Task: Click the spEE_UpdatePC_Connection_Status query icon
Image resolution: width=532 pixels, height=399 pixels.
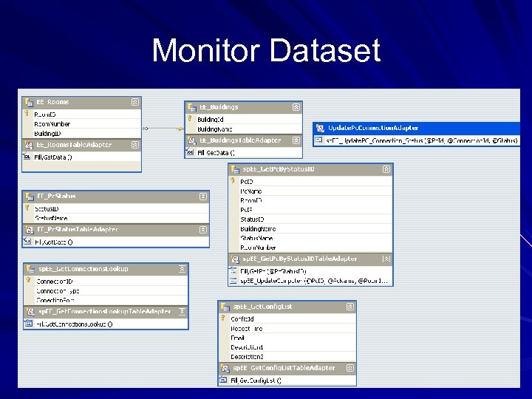Action: coord(318,140)
